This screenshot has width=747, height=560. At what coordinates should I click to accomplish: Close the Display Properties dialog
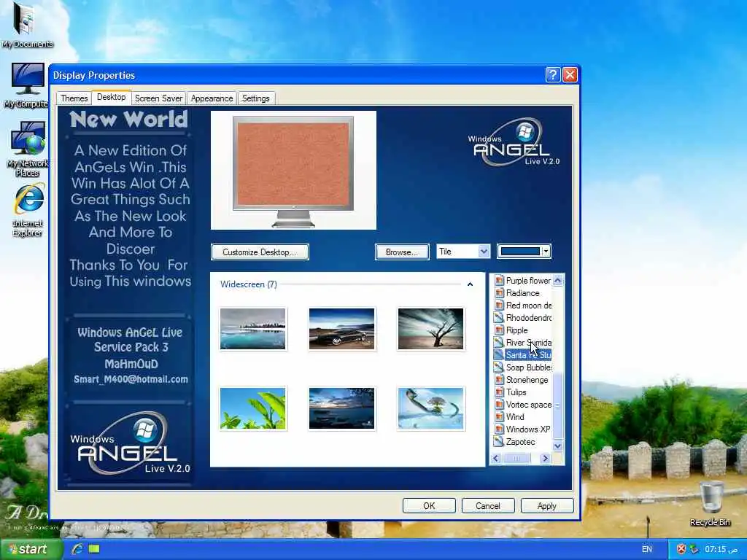[570, 75]
